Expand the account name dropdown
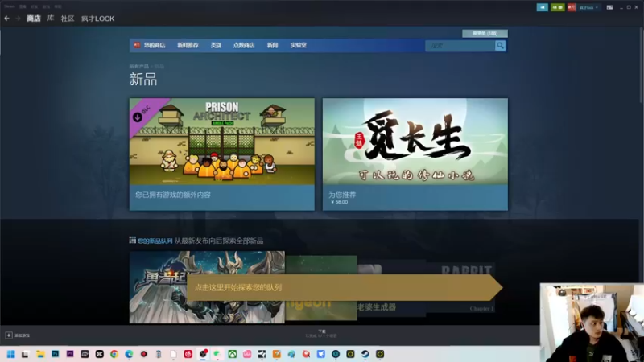The width and height of the screenshot is (644, 362). click(588, 7)
